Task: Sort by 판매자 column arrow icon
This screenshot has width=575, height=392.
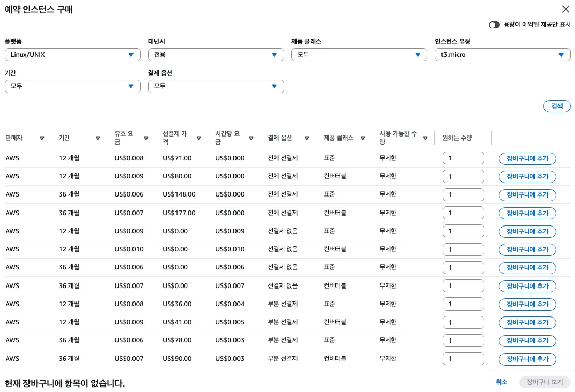Action: pos(42,138)
